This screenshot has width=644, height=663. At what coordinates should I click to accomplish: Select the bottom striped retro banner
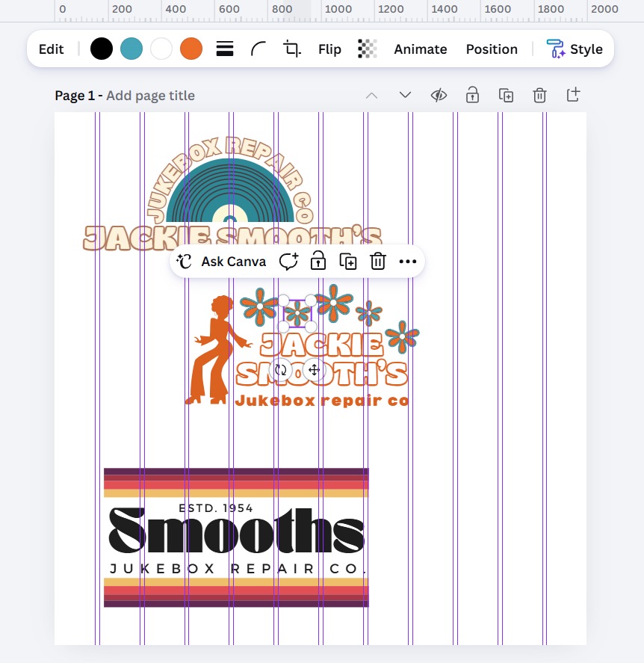(x=236, y=593)
